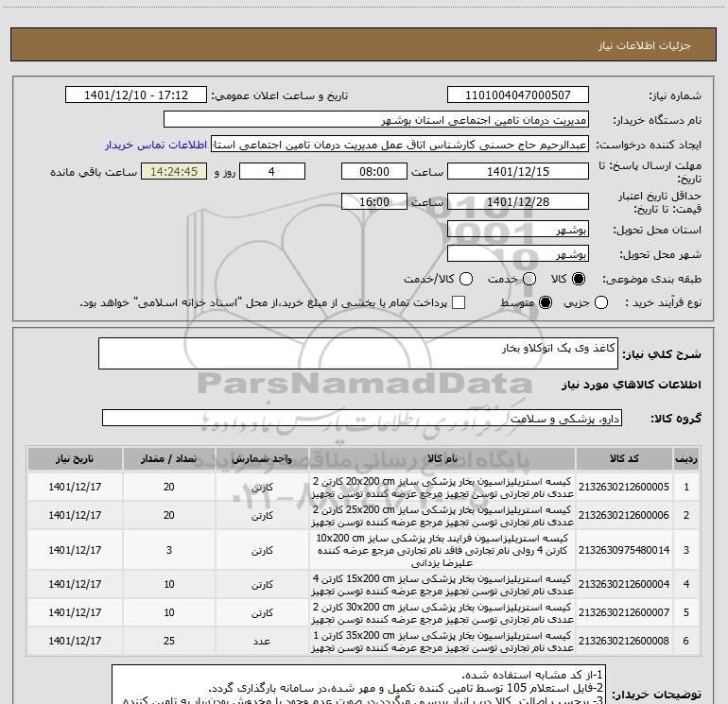This screenshot has width=728, height=704.
Task: Click the remaining time countdown 14:24:45
Action: coord(174,172)
